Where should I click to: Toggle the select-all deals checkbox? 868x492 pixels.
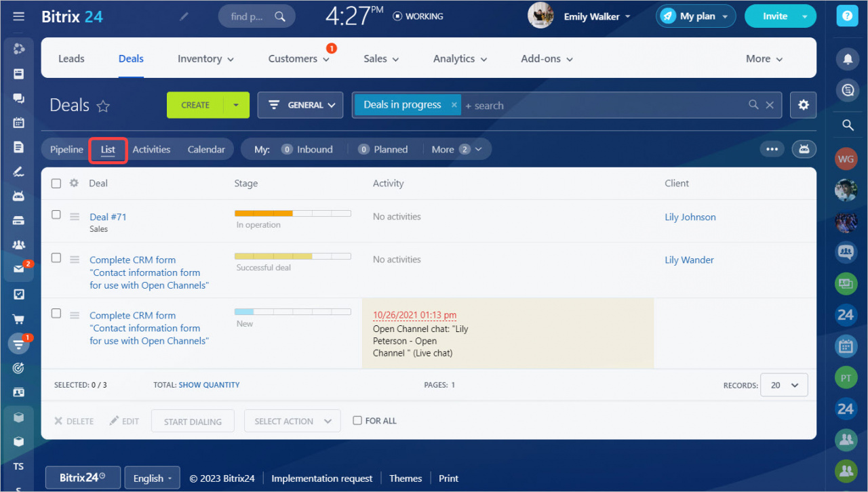coord(56,183)
